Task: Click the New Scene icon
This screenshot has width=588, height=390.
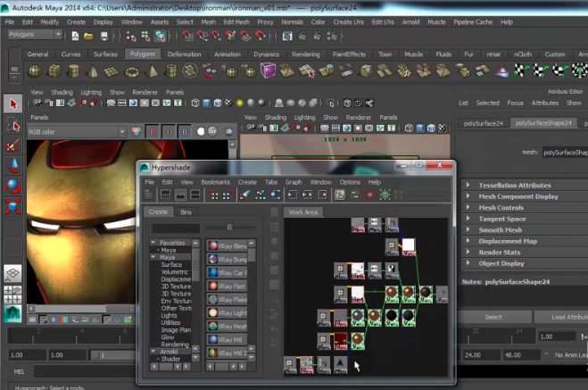Action: tap(75, 36)
